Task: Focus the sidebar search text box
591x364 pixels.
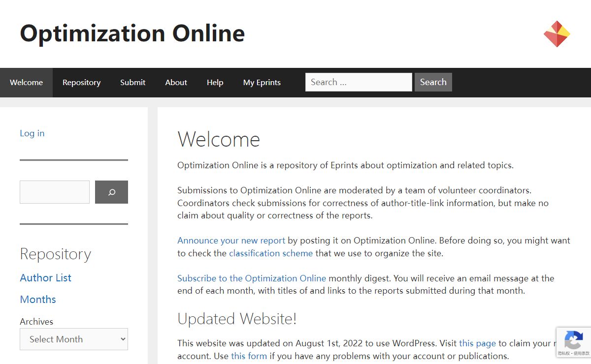Action: coord(55,192)
